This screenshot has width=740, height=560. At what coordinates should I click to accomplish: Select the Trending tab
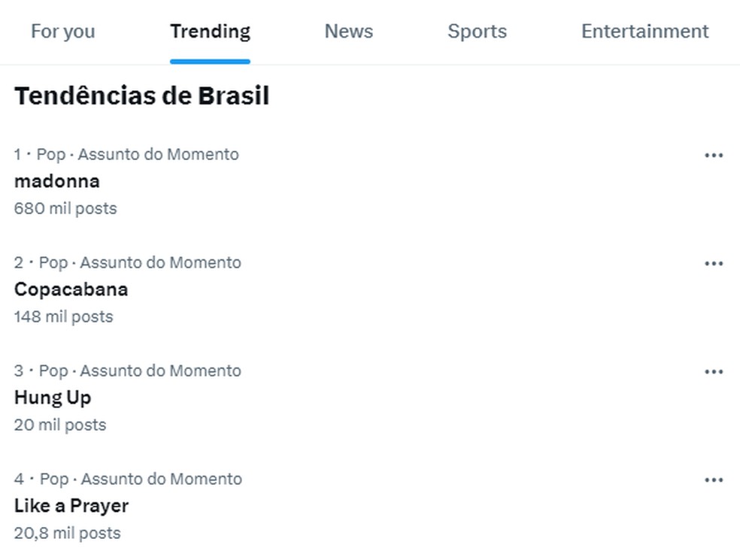(x=210, y=32)
